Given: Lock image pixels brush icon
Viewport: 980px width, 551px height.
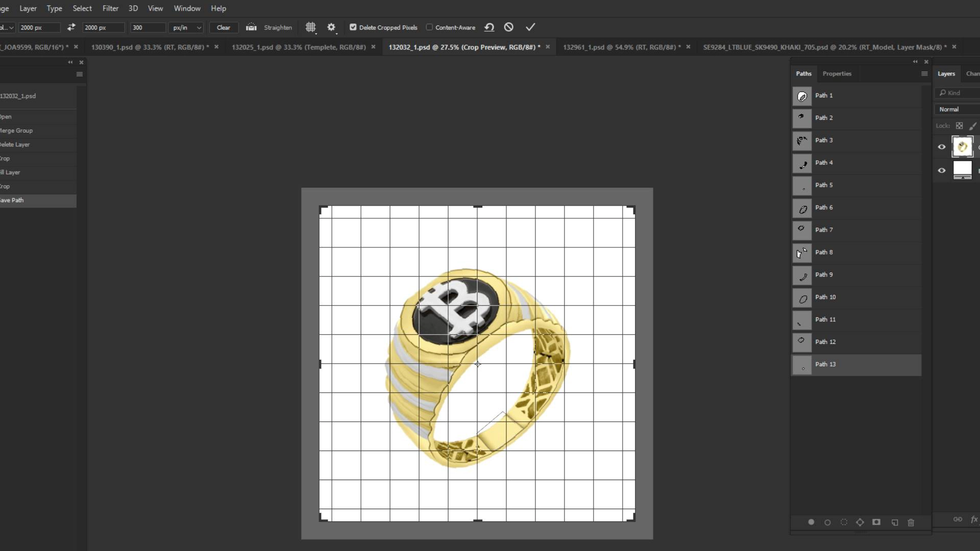Looking at the screenshot, I should coord(973,126).
